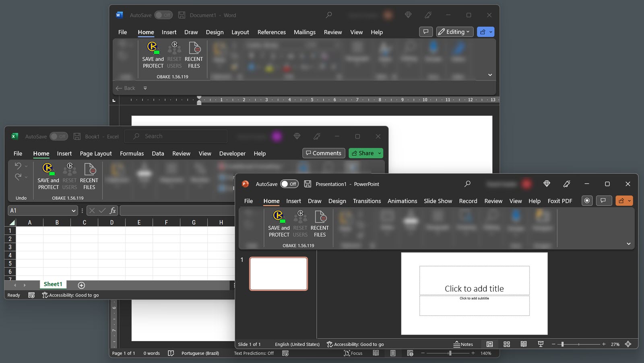Open RECENT FILES in PowerPoint ribbon
This screenshot has height=363, width=644.
click(320, 224)
